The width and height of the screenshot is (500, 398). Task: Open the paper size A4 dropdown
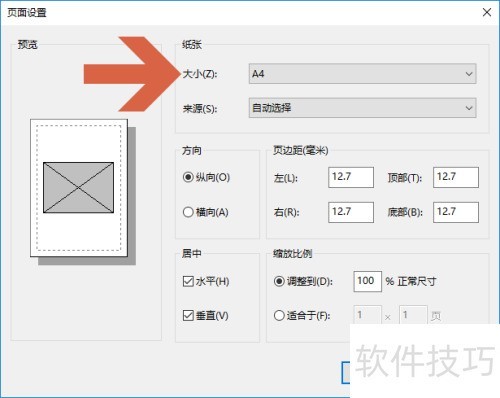pos(362,74)
